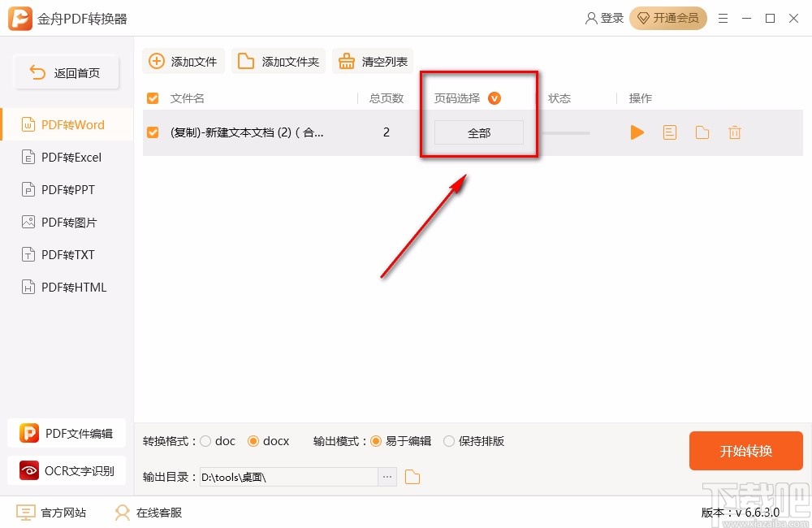Open PDF文件编辑 in the sidebar
Image resolution: width=812 pixels, height=528 pixels.
tap(67, 433)
